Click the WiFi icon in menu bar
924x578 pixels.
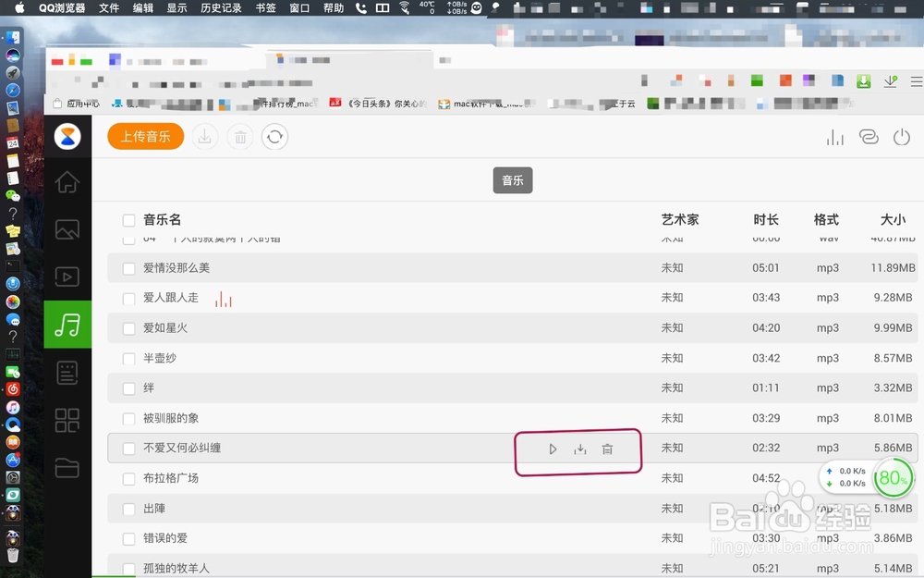pyautogui.click(x=405, y=7)
